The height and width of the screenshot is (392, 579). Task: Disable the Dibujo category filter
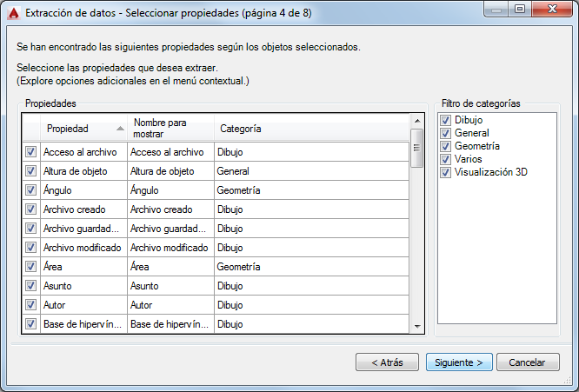click(x=446, y=120)
